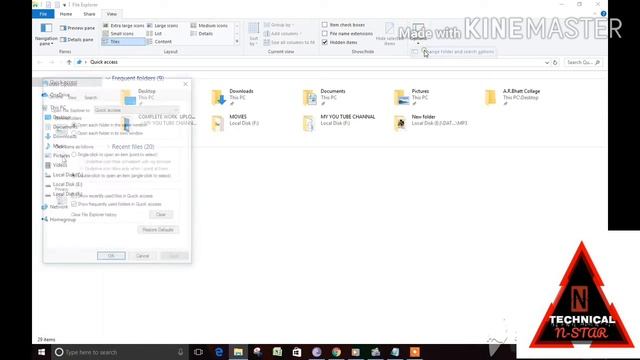Viewport: 640px width, 360px height.
Task: Open the Sort by dropdown
Action: pos(253,34)
